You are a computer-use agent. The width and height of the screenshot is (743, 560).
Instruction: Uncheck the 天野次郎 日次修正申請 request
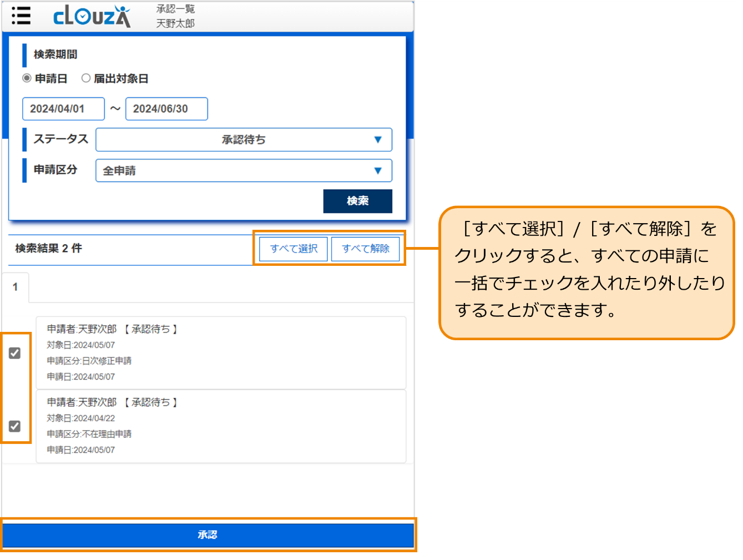tap(15, 353)
